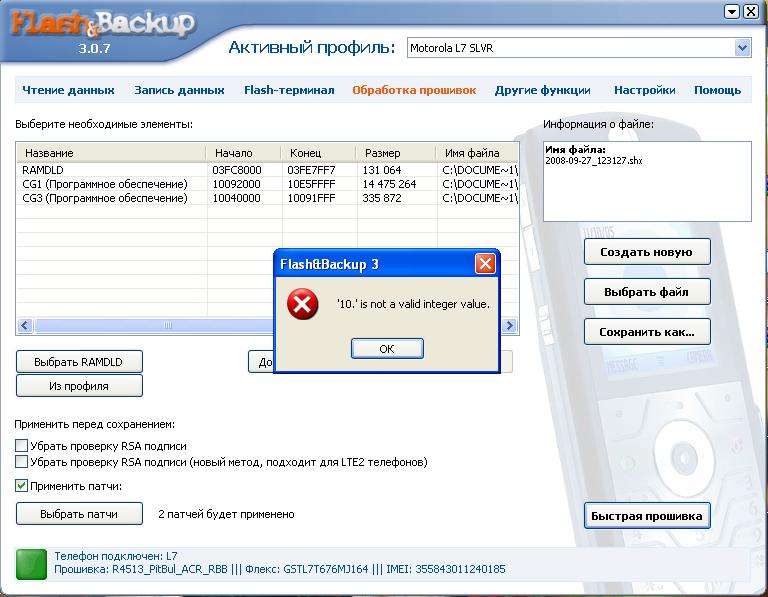Click the Выбрать RAMDLD button
768x597 pixels.
coord(79,362)
